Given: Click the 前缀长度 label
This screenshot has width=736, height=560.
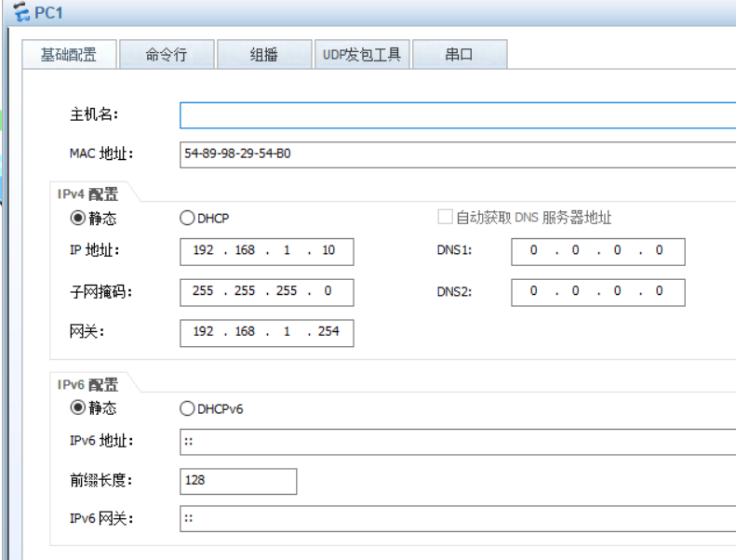Looking at the screenshot, I should coord(100,480).
